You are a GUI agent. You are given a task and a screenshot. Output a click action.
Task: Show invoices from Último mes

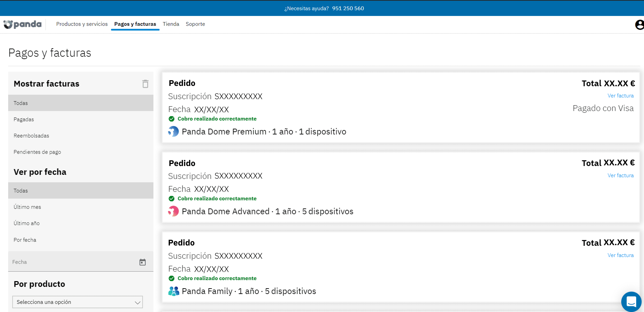point(81,207)
